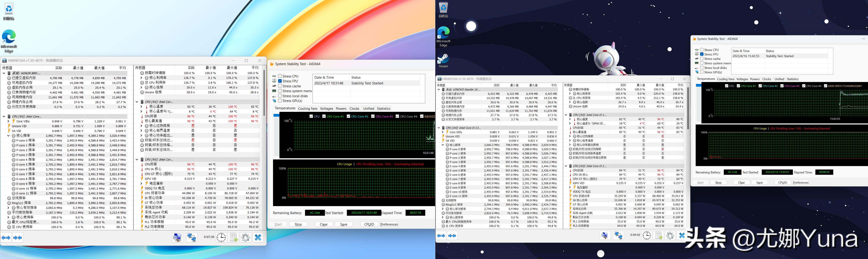
Task: Open Statistics tab in right AIDA64 window
Action: [x=793, y=79]
